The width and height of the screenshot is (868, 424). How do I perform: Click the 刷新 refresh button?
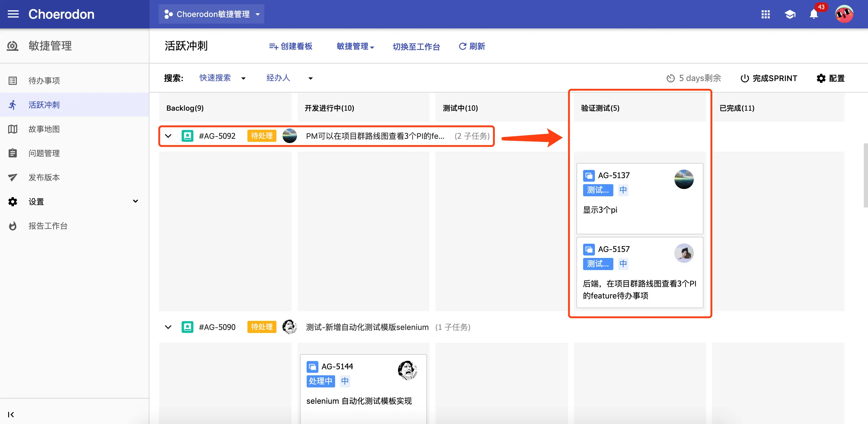click(472, 46)
